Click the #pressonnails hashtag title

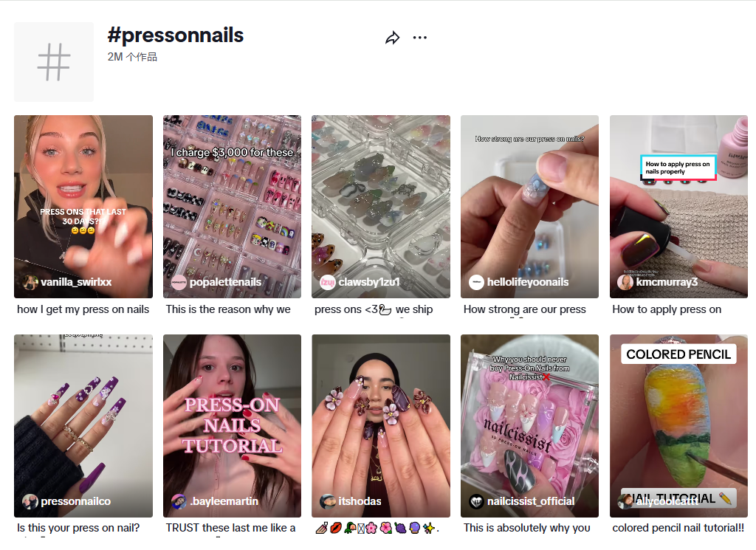pos(176,35)
